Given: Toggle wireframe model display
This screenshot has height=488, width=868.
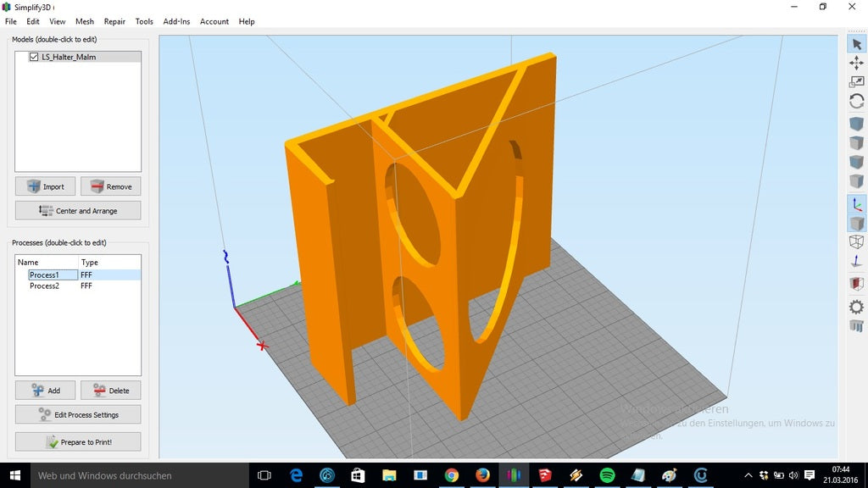Looking at the screenshot, I should (x=856, y=242).
